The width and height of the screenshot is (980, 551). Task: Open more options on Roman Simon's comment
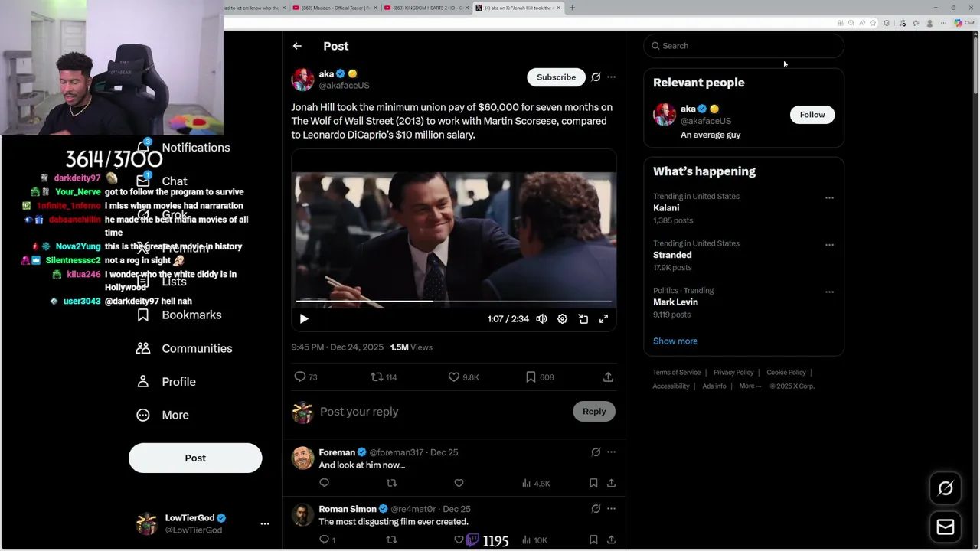click(x=611, y=509)
